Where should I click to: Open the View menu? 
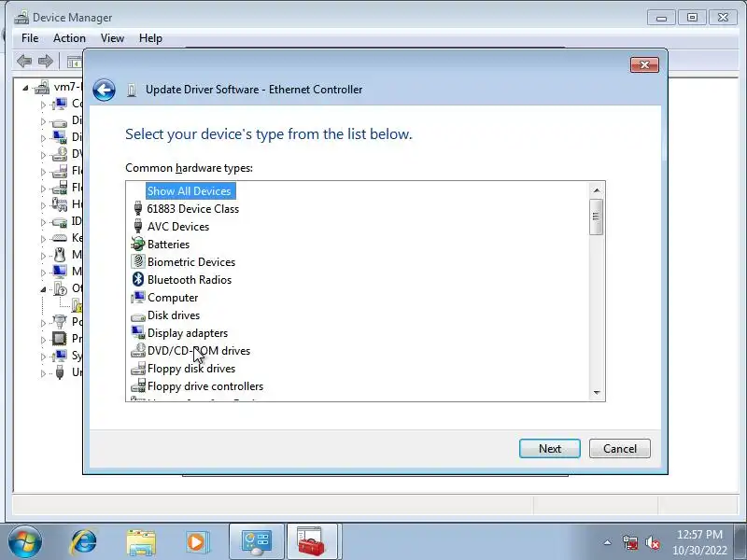[x=112, y=38]
